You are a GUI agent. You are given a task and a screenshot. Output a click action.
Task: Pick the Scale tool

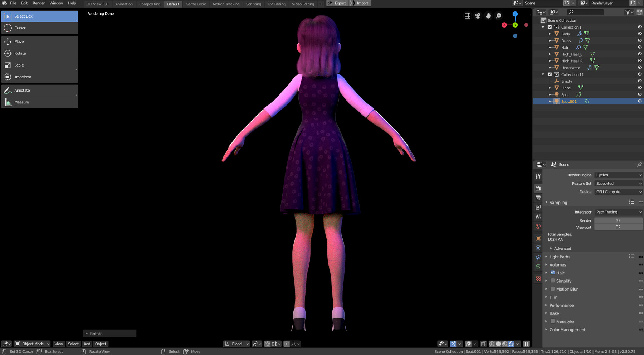coord(39,65)
